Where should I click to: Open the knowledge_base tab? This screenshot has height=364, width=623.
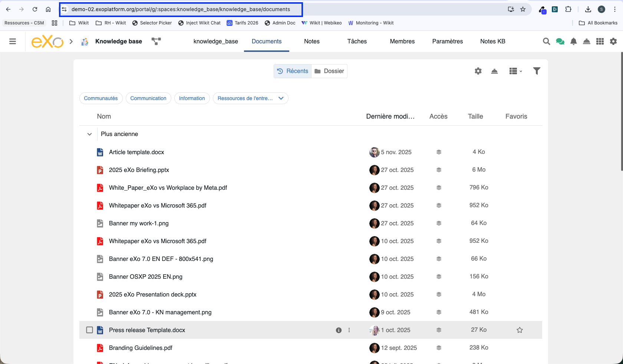coord(216,42)
